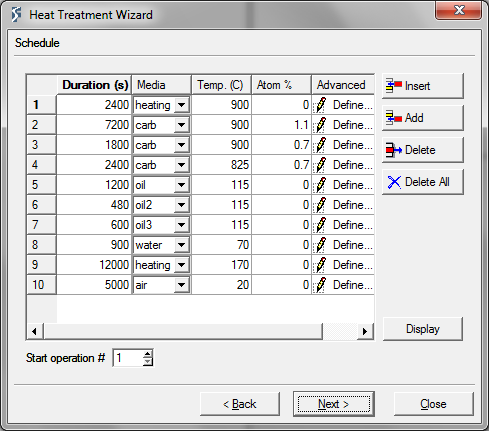Click the horizontal scrollbar right arrow
The width and height of the screenshot is (489, 431).
(x=365, y=331)
